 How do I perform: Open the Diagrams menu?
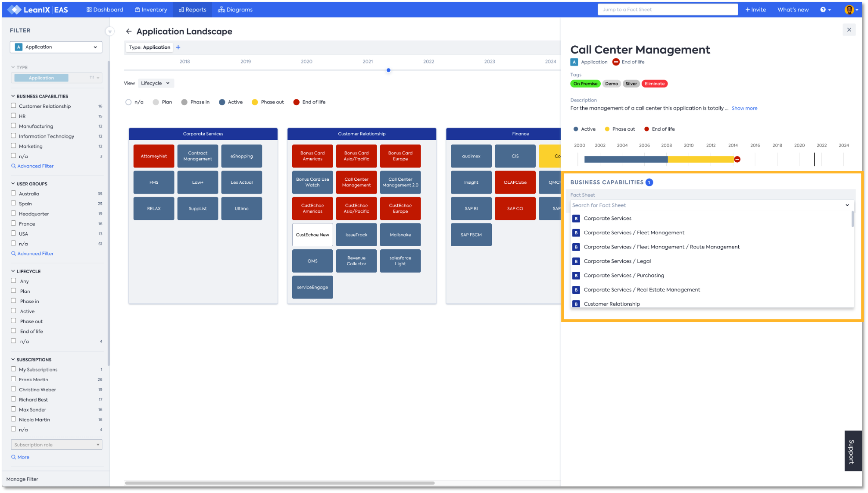coord(235,9)
